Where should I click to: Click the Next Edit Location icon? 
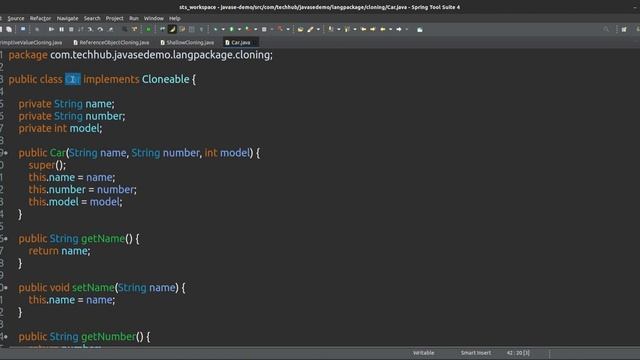pyautogui.click(x=373, y=29)
